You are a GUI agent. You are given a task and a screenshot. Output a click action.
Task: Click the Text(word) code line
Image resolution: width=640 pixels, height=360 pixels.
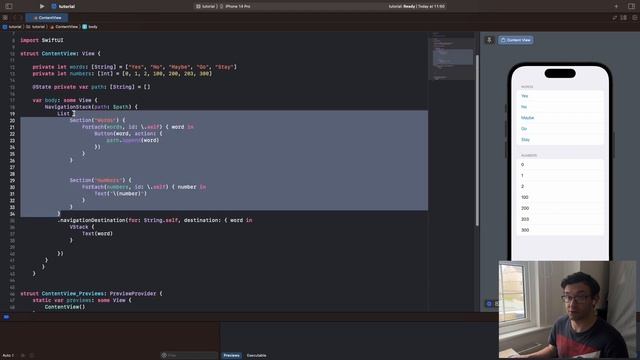click(97, 233)
